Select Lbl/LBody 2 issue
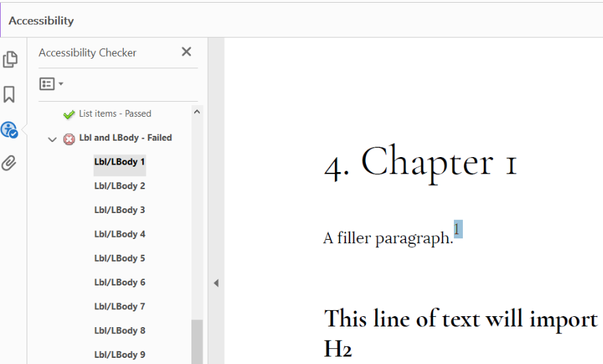 (120, 186)
